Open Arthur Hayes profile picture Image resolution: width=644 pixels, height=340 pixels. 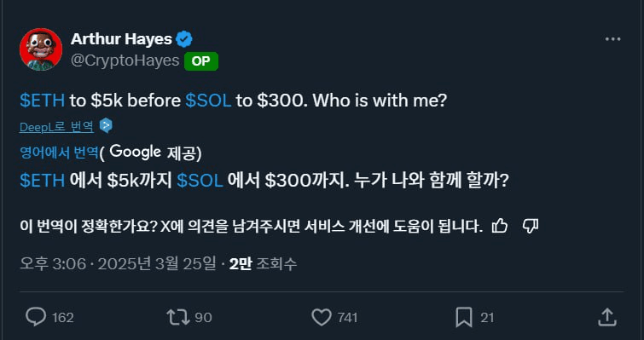point(41,49)
